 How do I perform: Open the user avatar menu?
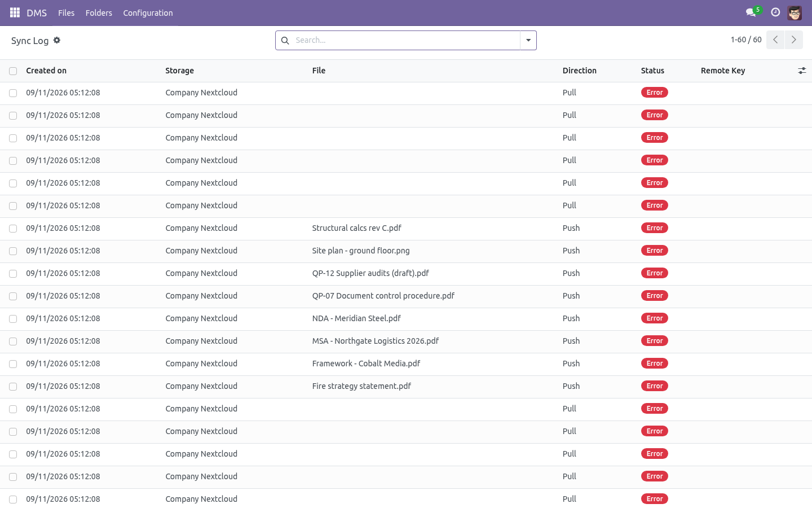coord(795,12)
